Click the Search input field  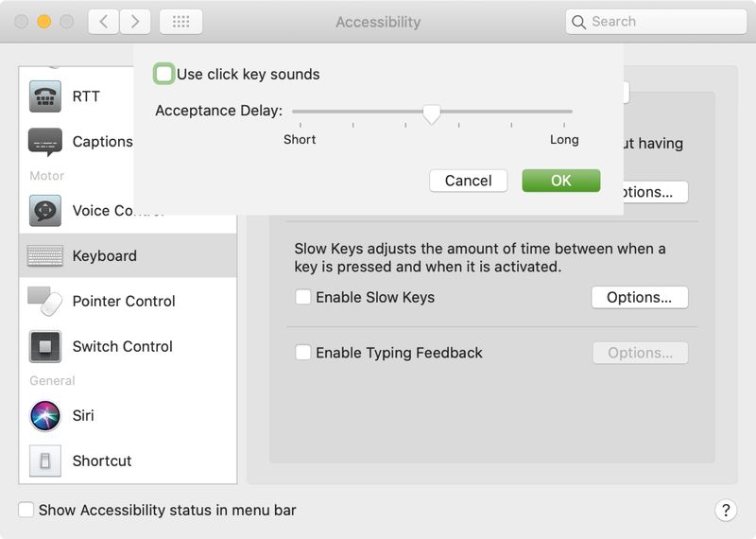pos(656,22)
